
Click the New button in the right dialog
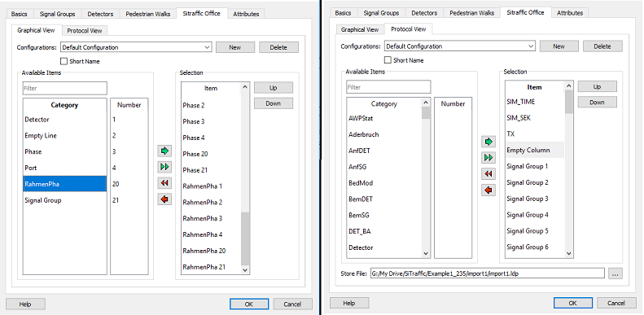click(559, 46)
